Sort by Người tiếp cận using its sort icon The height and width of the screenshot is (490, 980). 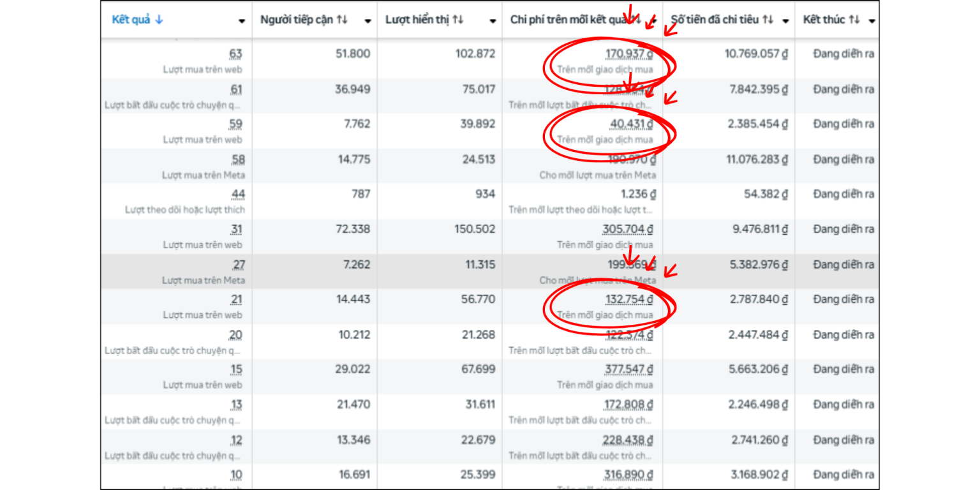point(343,20)
